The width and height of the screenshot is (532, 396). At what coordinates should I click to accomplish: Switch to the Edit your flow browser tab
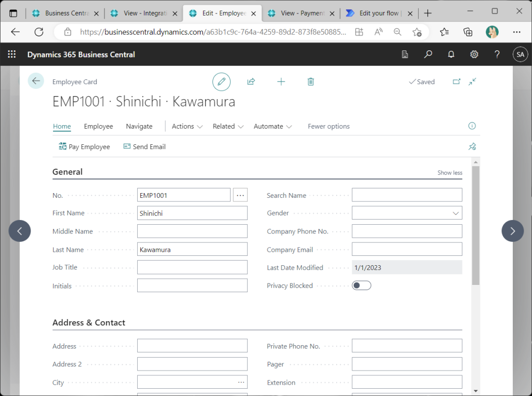pos(379,13)
